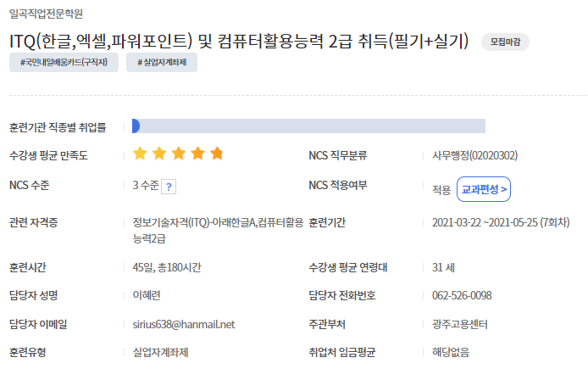The width and height of the screenshot is (588, 380).
Task: Select the #국민내일배움카드(구직자) tag
Action: pos(64,62)
